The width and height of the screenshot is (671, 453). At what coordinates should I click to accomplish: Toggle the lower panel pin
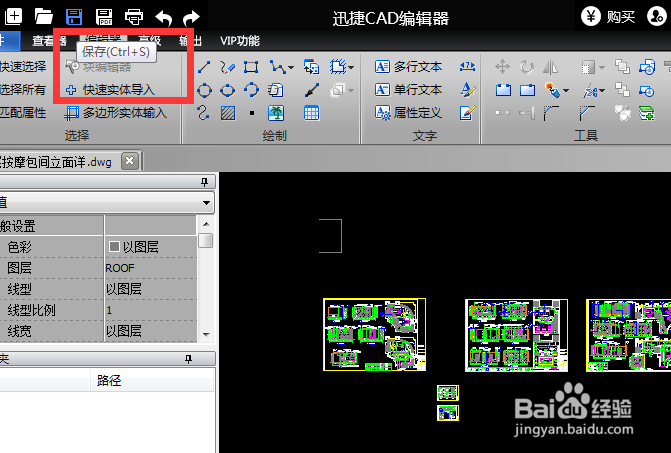(x=188, y=359)
